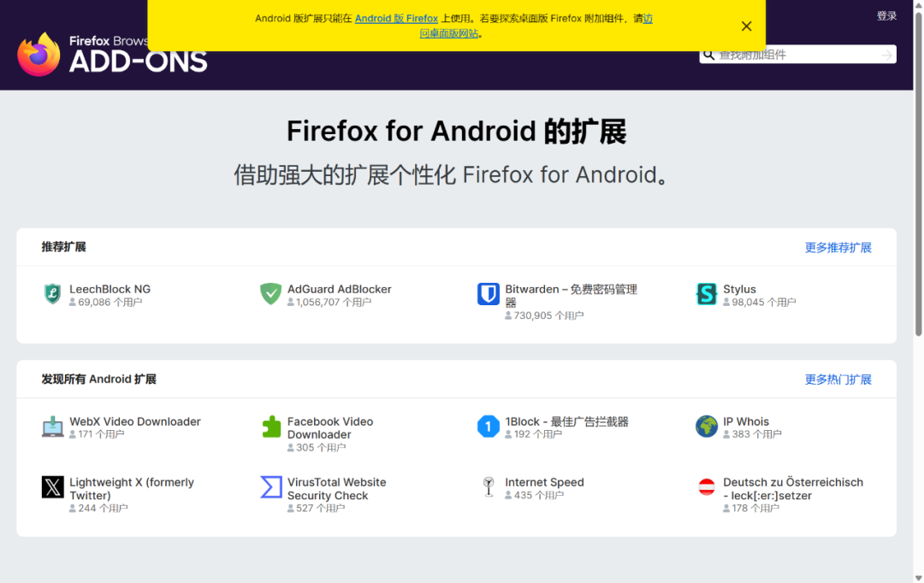Follow the Android 版 Firefox link
924x583 pixels.
396,18
